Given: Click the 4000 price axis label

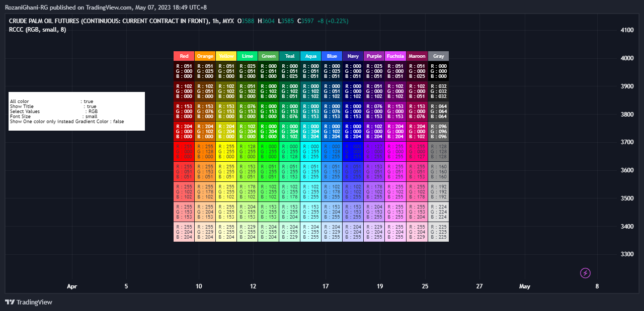Looking at the screenshot, I should 627,58.
